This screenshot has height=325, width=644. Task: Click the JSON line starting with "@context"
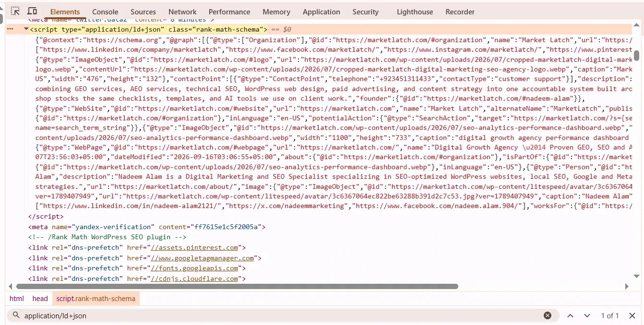click(x=334, y=40)
